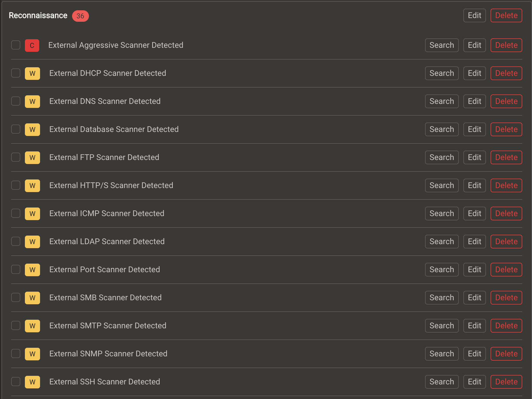The height and width of the screenshot is (399, 532).
Task: Click the W badge for Port Scanner
Action: (32, 270)
